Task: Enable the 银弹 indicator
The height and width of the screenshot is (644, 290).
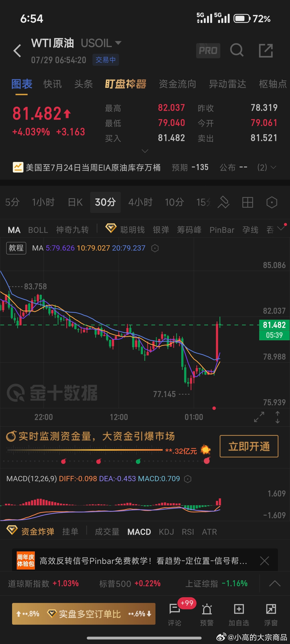Action: (161, 230)
